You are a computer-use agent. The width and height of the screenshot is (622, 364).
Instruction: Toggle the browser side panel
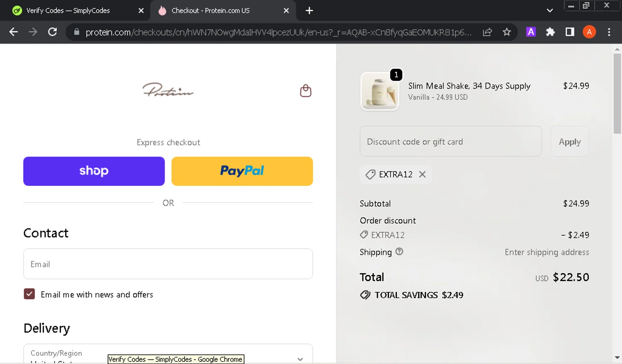(x=570, y=32)
